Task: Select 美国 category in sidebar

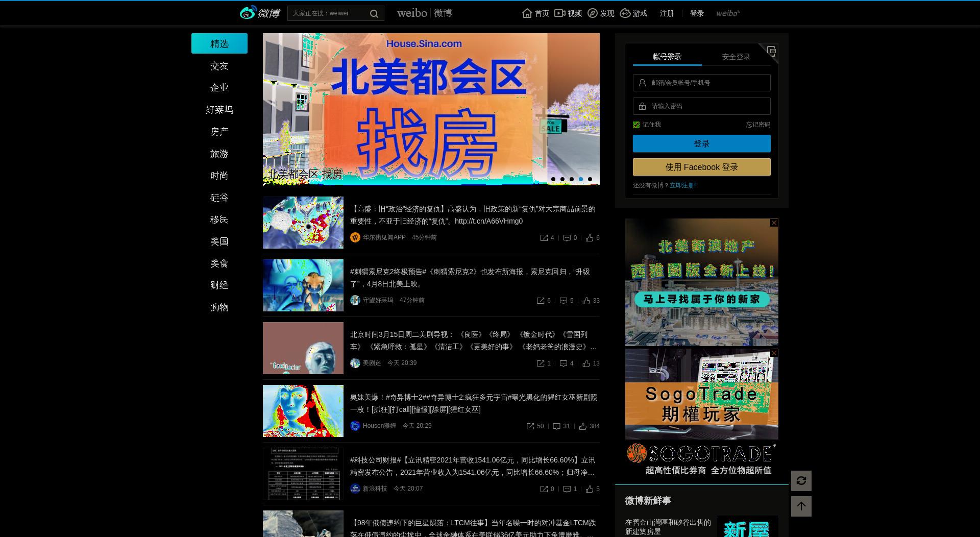Action: (x=219, y=241)
